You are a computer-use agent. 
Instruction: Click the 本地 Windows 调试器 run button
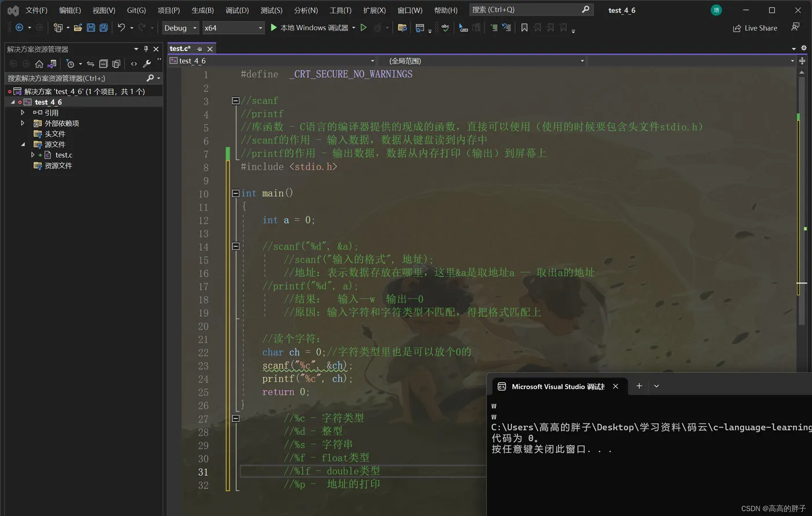309,27
